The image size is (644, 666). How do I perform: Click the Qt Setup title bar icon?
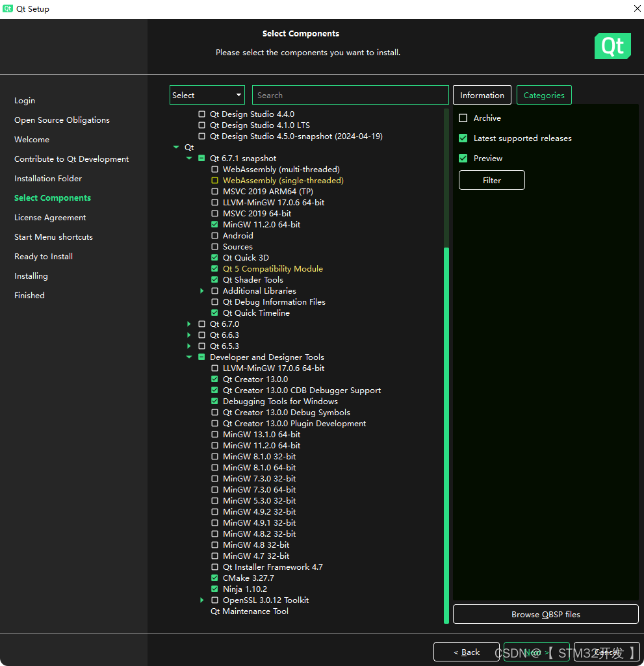click(x=8, y=8)
